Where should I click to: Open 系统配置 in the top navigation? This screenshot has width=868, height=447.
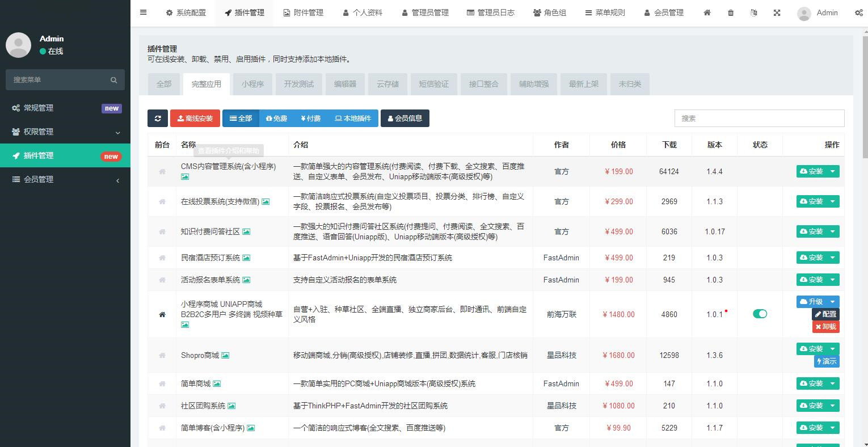[x=186, y=12]
